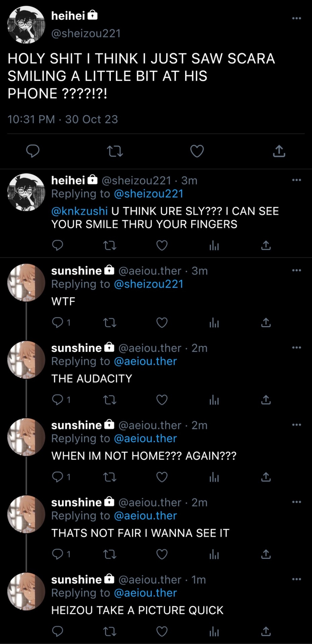
Task: Open heihei's profile picture on main tweet
Action: click(26, 24)
